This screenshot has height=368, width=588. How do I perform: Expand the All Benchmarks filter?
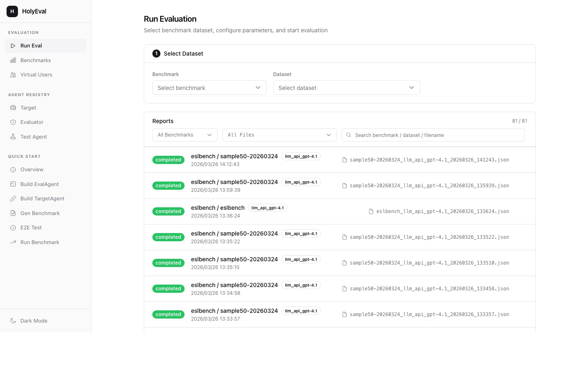pyautogui.click(x=185, y=135)
